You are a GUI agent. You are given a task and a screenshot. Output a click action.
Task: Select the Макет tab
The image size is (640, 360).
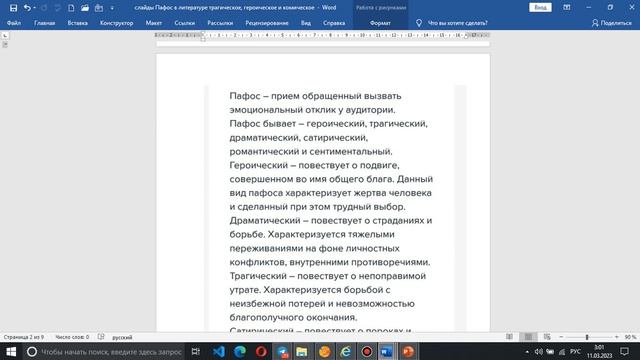[x=154, y=23]
